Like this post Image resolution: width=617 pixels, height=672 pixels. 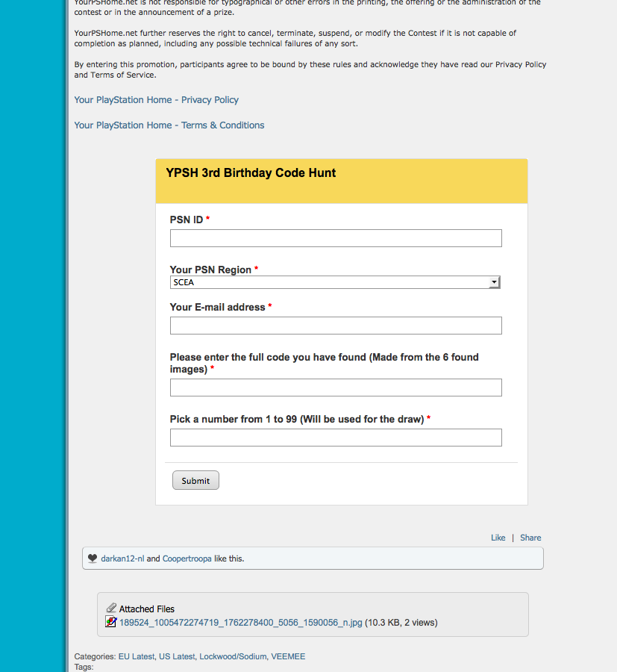point(498,538)
